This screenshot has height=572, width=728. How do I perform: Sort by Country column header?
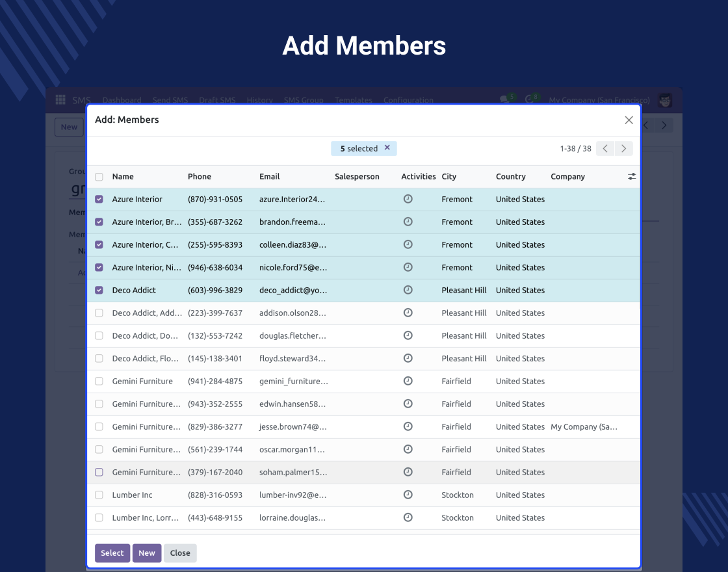[x=510, y=177]
